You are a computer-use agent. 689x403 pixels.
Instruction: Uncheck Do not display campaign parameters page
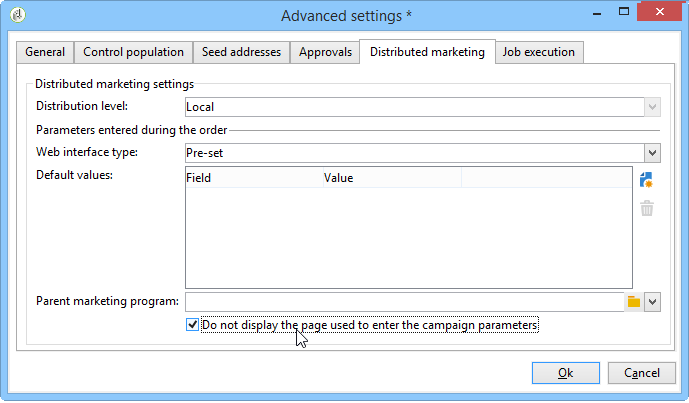(193, 325)
